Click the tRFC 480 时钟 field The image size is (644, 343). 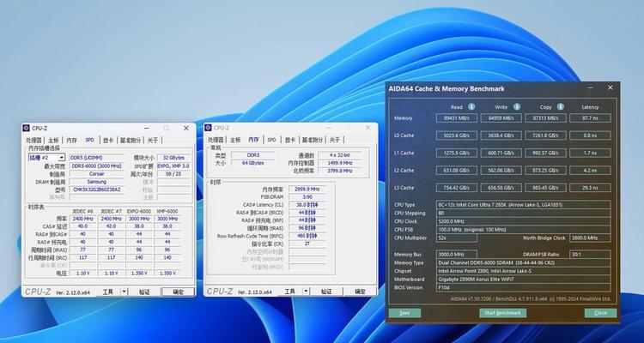[307, 236]
